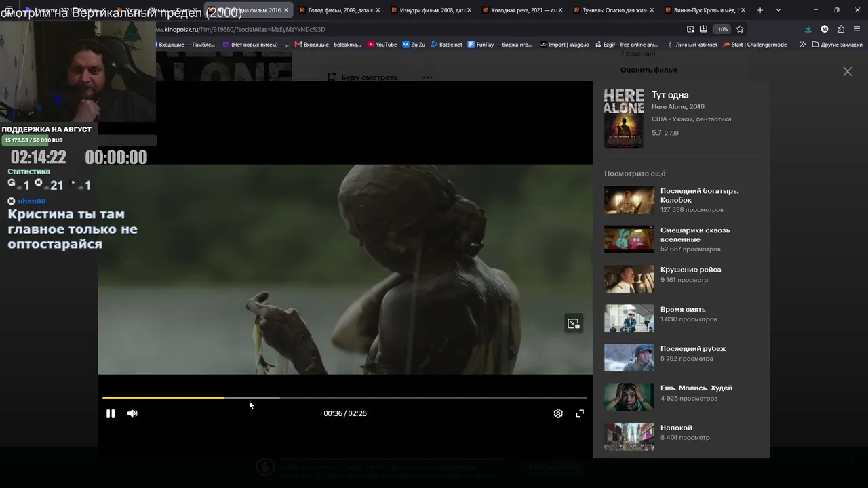Close the active film tab
Viewport: 868px width, 488px height.
tap(286, 10)
